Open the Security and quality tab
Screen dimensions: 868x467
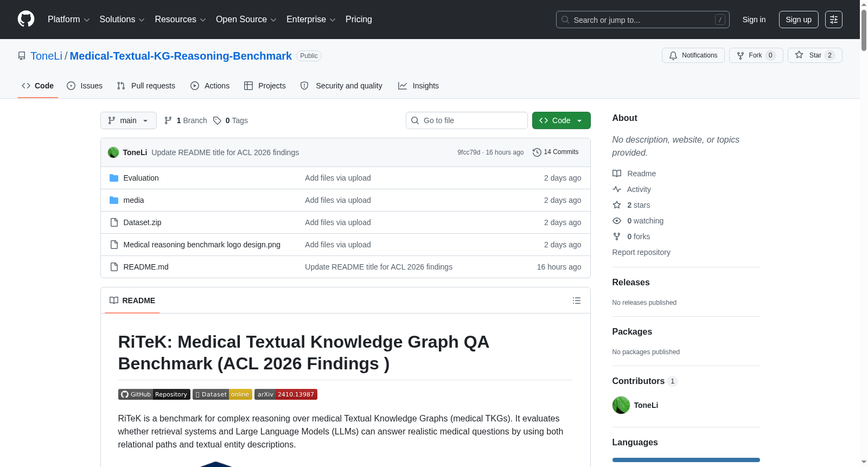click(x=341, y=86)
